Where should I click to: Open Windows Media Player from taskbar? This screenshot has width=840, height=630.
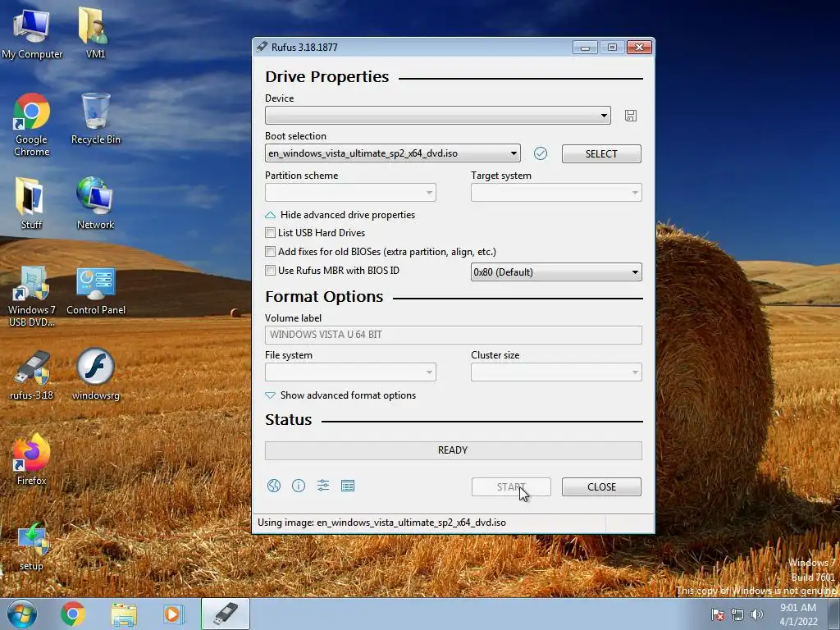173,614
